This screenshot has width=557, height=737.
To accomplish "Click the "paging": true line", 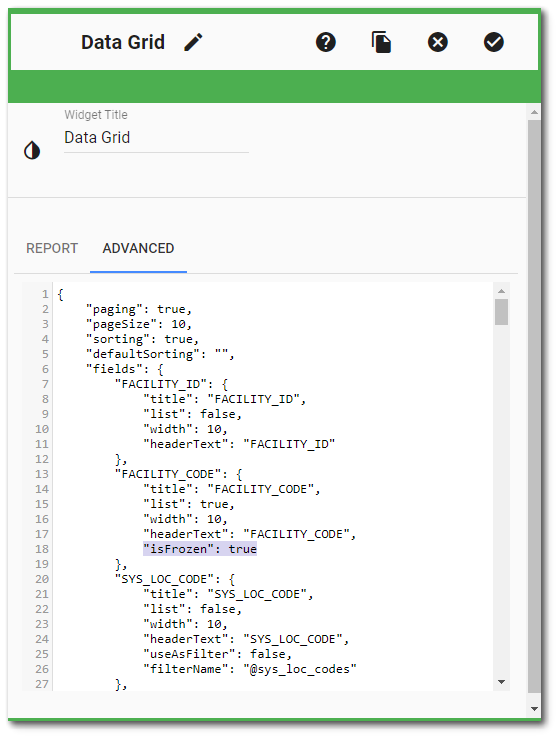I will click(x=139, y=309).
